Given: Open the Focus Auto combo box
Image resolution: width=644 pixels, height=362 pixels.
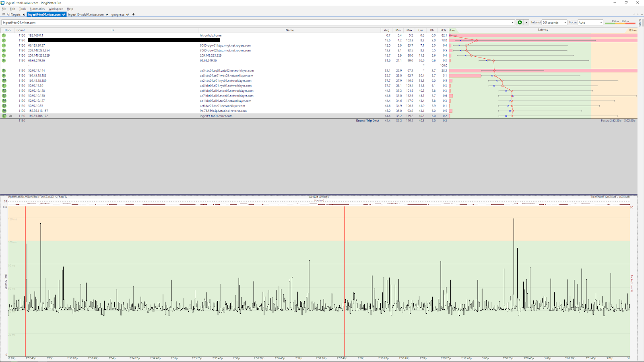Looking at the screenshot, I should [590, 23].
